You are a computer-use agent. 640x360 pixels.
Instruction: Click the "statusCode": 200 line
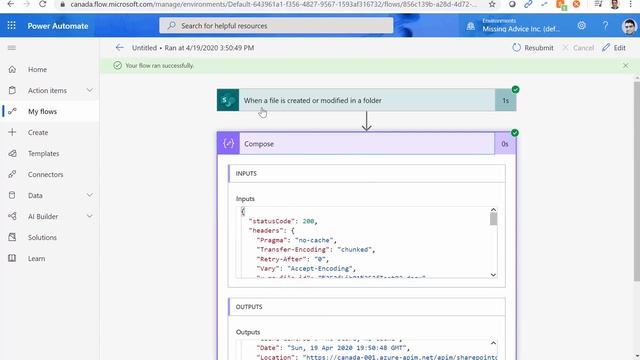(283, 221)
